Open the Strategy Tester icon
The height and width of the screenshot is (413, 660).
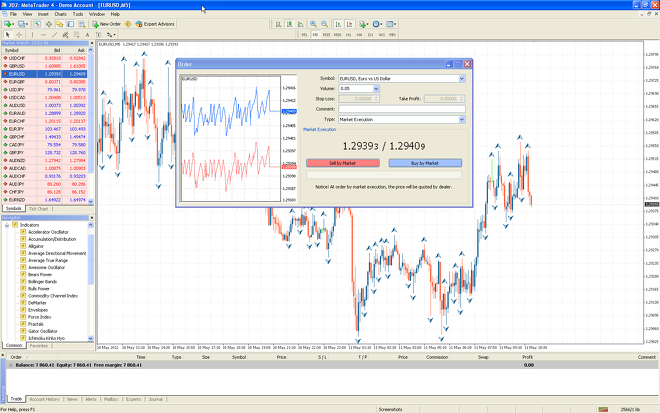[82, 24]
